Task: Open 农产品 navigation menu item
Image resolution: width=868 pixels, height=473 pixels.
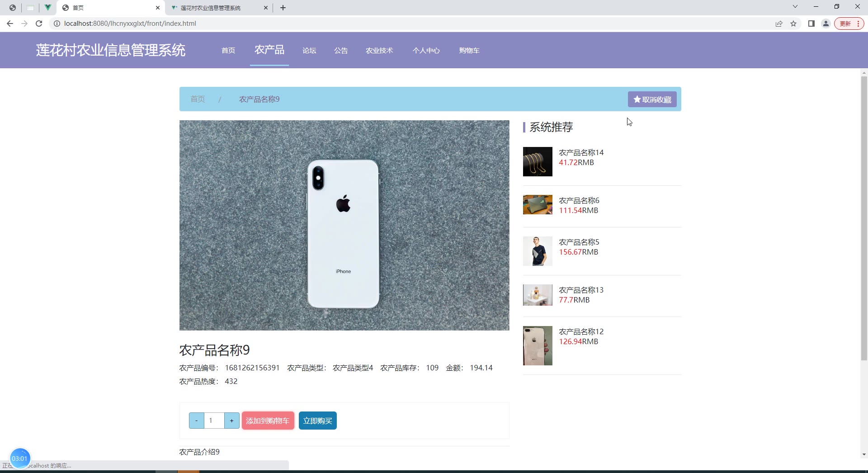Action: coord(269,50)
